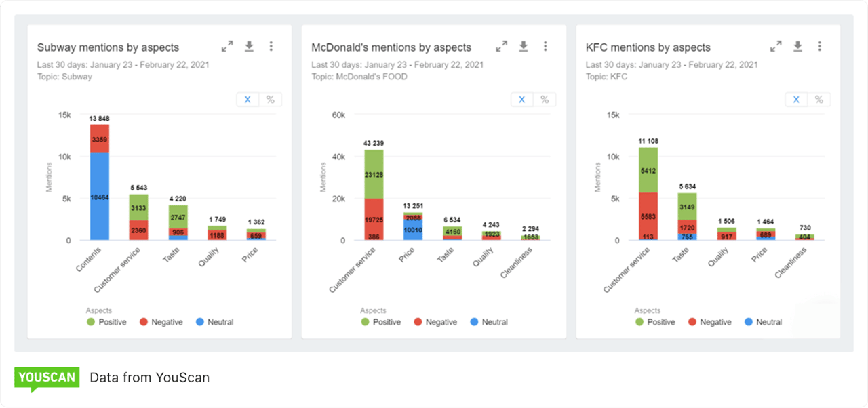Expand the McDonald's mentions chart to fullscreen

pyautogui.click(x=502, y=46)
